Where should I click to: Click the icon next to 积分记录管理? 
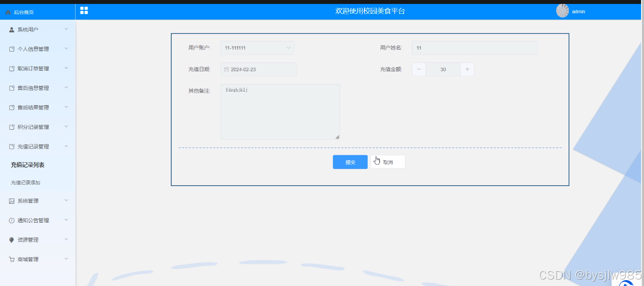12,127
